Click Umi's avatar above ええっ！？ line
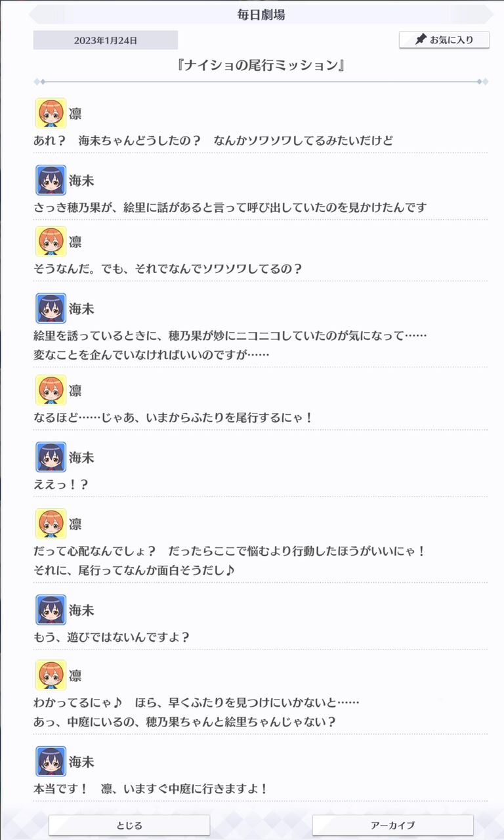 click(51, 457)
